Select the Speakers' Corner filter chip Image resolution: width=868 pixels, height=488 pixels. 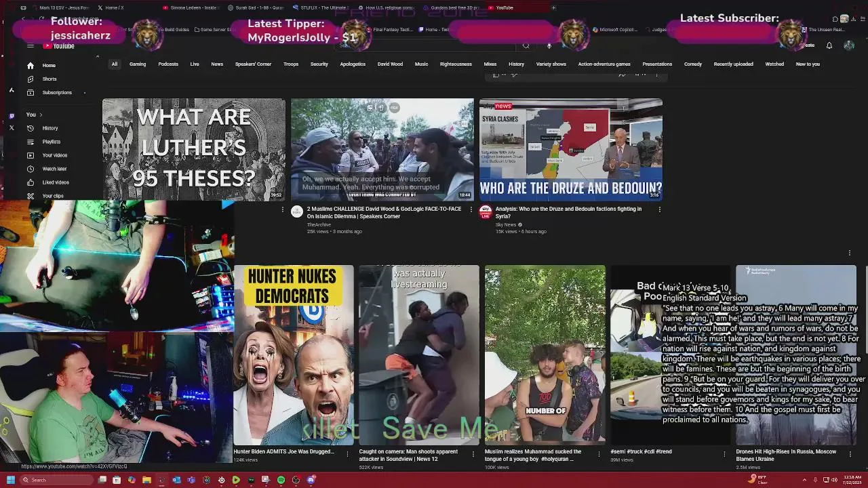253,64
